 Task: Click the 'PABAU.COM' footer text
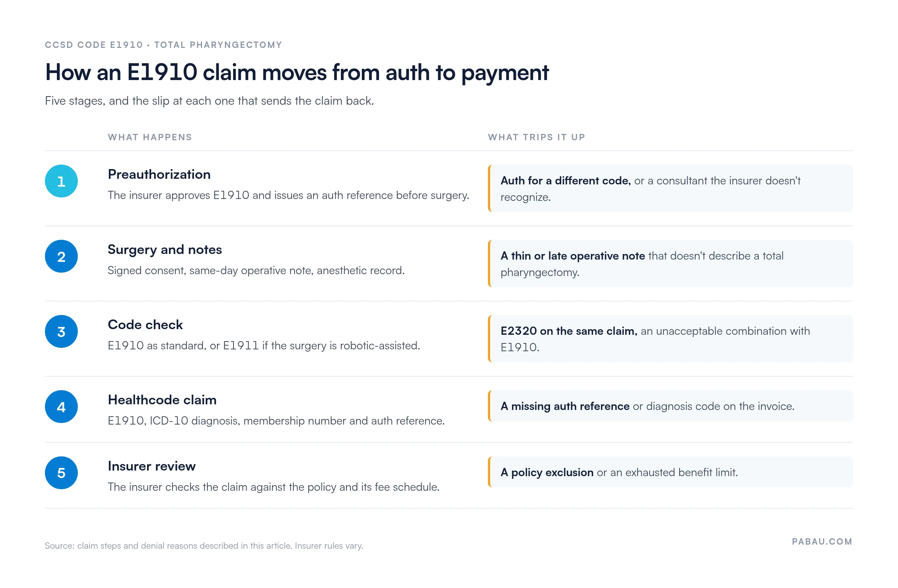click(822, 542)
